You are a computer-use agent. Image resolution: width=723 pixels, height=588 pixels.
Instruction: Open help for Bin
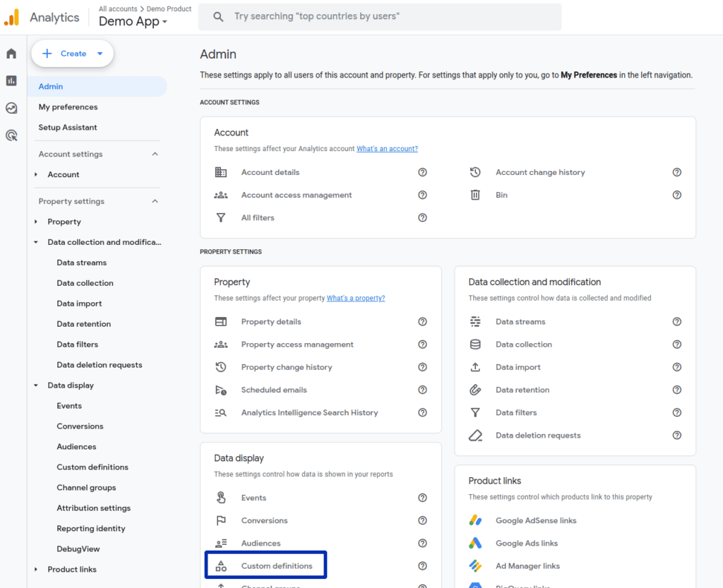tap(677, 195)
